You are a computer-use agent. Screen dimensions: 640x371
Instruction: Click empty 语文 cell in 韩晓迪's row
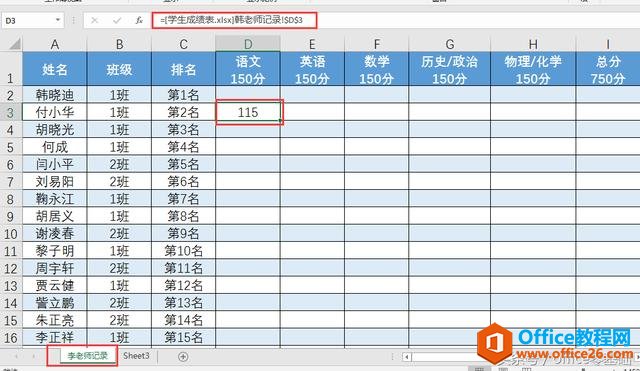pos(248,95)
